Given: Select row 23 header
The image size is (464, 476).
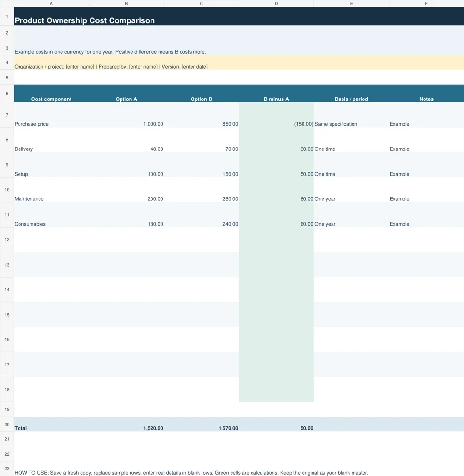Looking at the screenshot, I should [7, 469].
